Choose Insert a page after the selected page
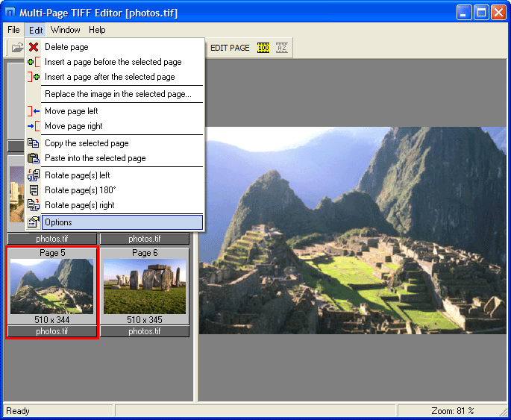The height and width of the screenshot is (420, 511). tap(110, 77)
